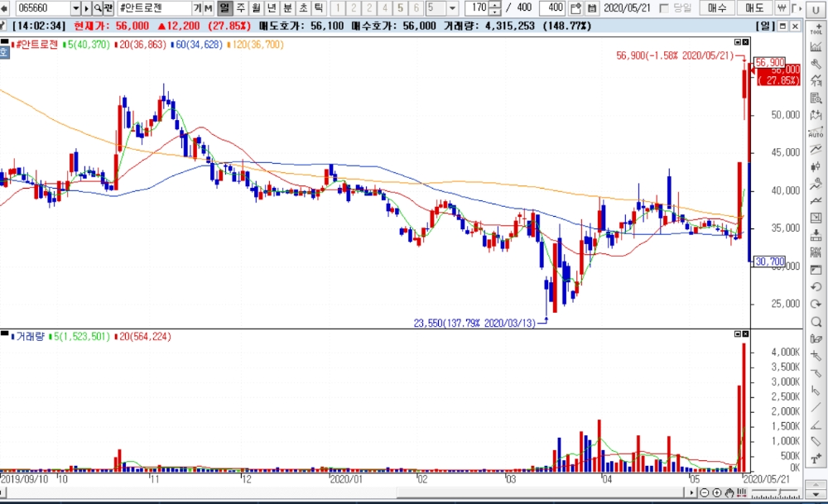Click the 매수 buy button
The image size is (828, 504).
[x=717, y=8]
